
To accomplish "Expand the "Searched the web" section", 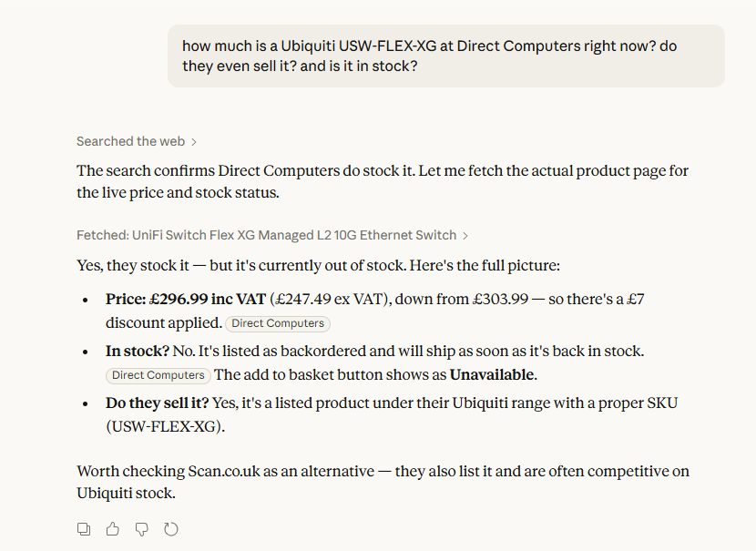I will tap(131, 141).
